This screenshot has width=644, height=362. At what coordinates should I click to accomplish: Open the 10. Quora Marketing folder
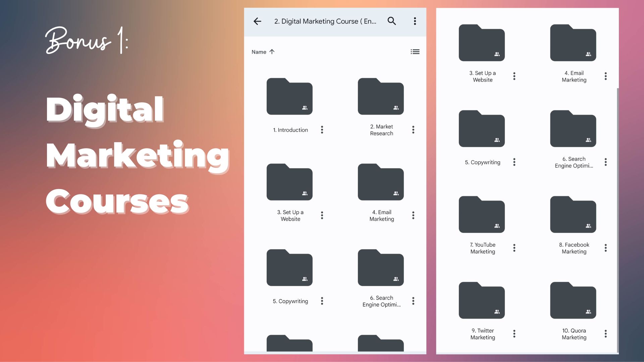pyautogui.click(x=573, y=300)
